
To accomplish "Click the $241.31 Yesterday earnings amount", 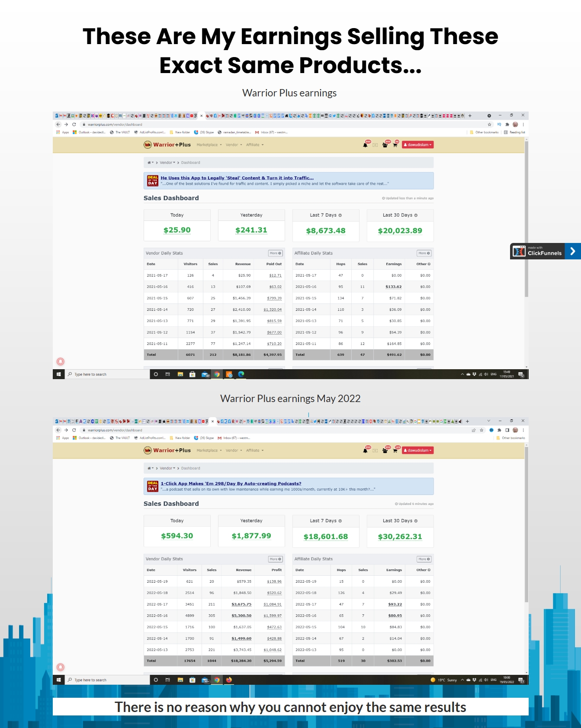I will (x=251, y=230).
